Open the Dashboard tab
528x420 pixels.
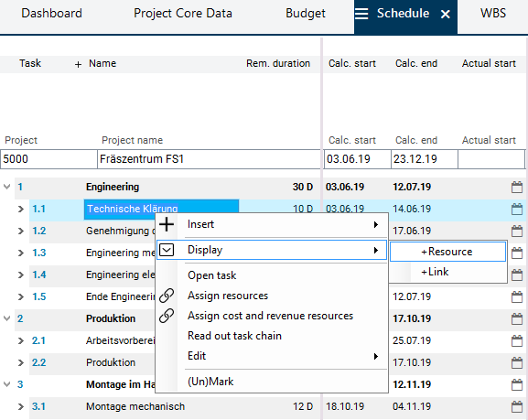click(51, 14)
